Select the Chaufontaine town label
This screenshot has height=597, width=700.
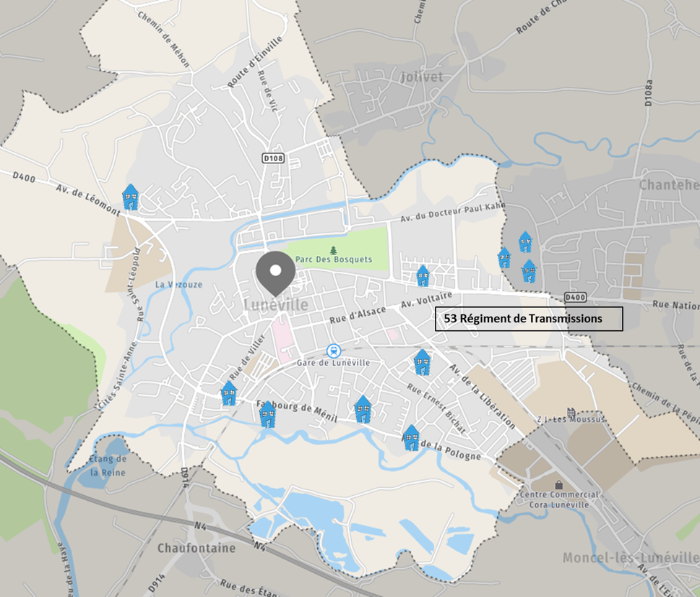(196, 548)
